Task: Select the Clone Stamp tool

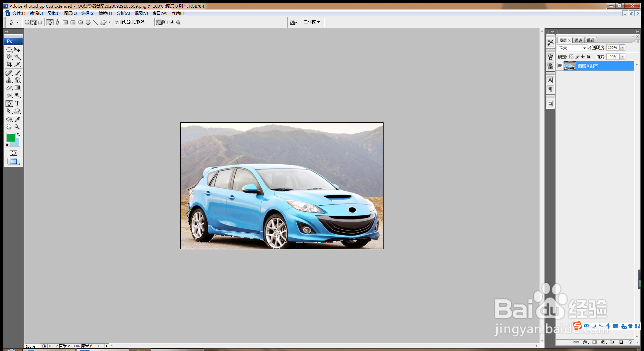Action: point(9,80)
